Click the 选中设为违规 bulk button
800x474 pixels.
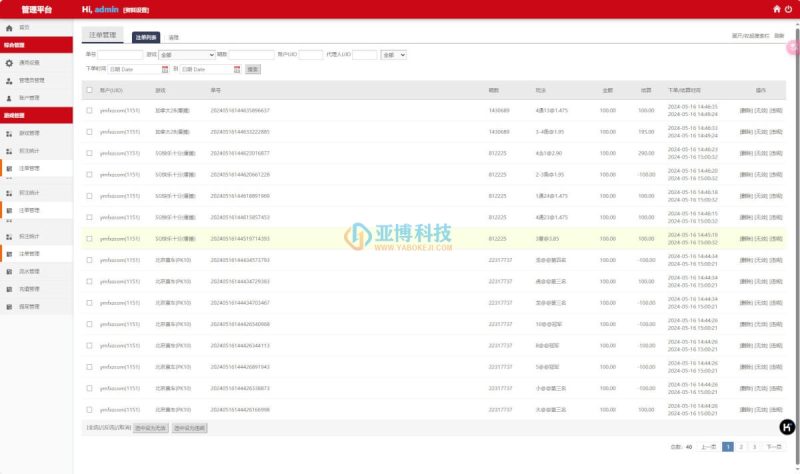[189, 428]
